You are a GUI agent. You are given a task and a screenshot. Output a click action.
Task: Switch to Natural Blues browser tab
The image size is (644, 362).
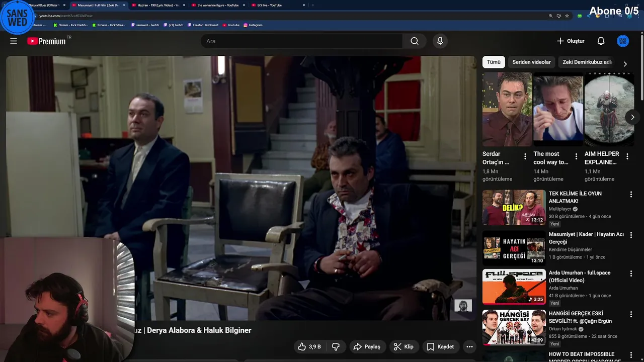click(45, 5)
